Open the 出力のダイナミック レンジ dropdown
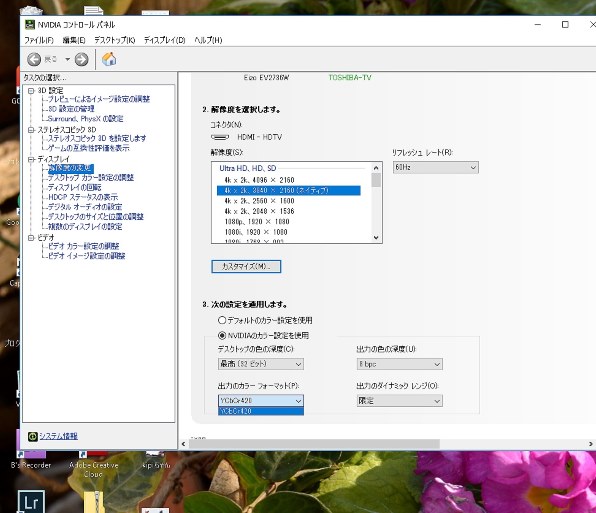This screenshot has width=596, height=513. coord(399,401)
